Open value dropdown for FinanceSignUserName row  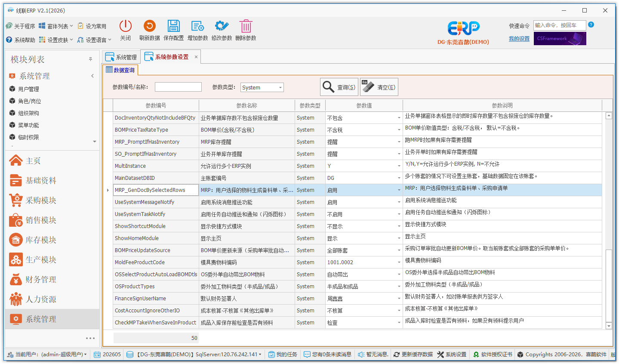tap(399, 299)
